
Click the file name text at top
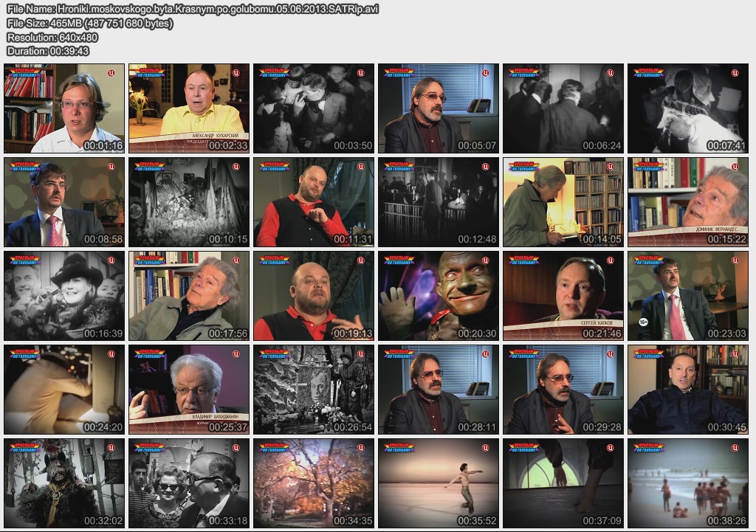193,10
